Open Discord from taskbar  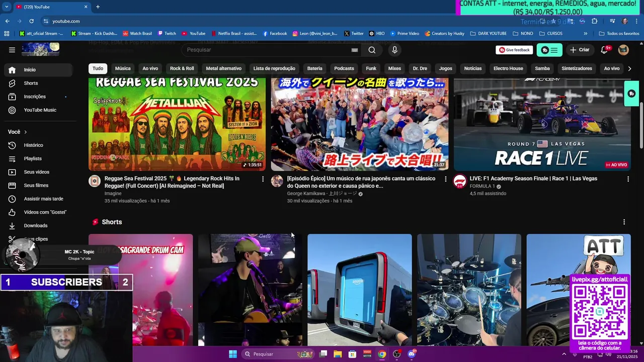pyautogui.click(x=412, y=354)
